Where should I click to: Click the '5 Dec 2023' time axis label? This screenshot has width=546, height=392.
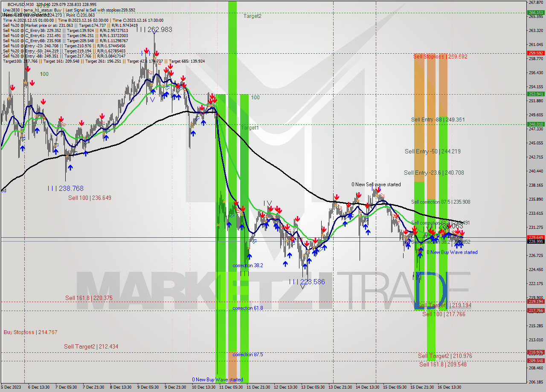click(11, 387)
